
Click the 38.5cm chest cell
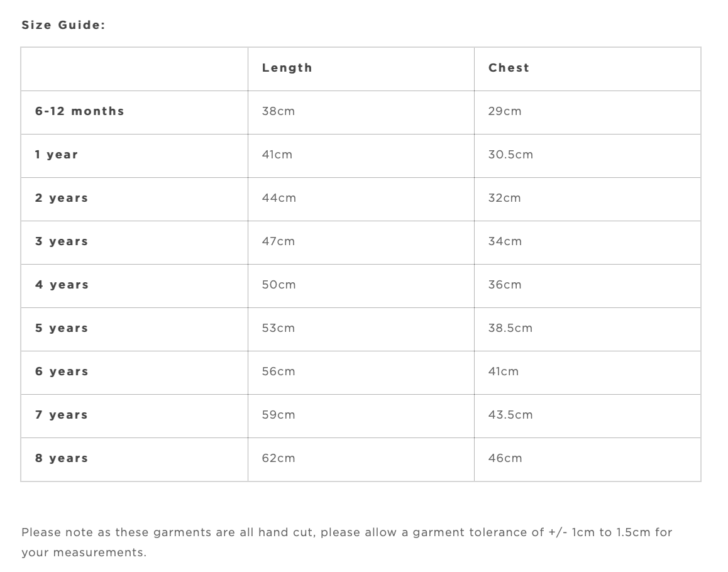(x=510, y=328)
